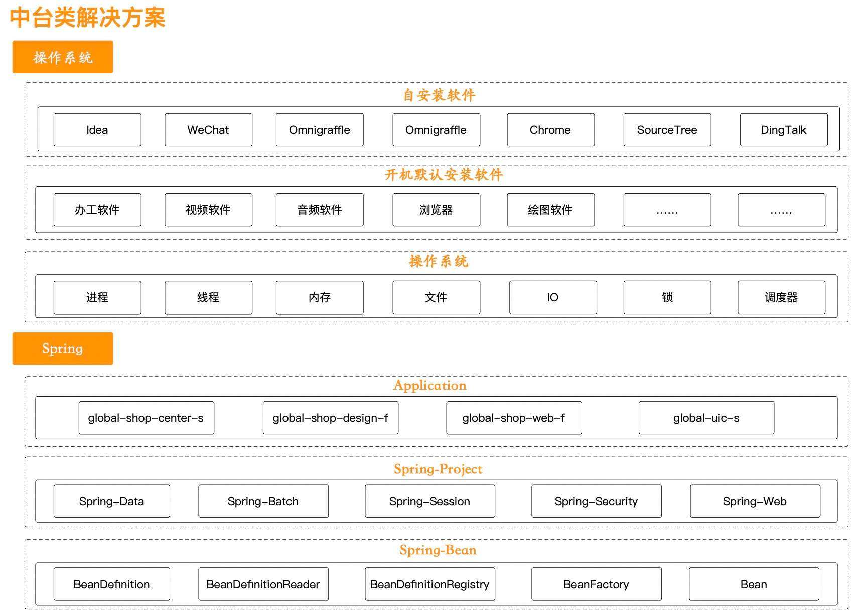This screenshot has height=616, width=865.
Task: Select the BeanDefinitionRegistry box
Action: coord(430,584)
